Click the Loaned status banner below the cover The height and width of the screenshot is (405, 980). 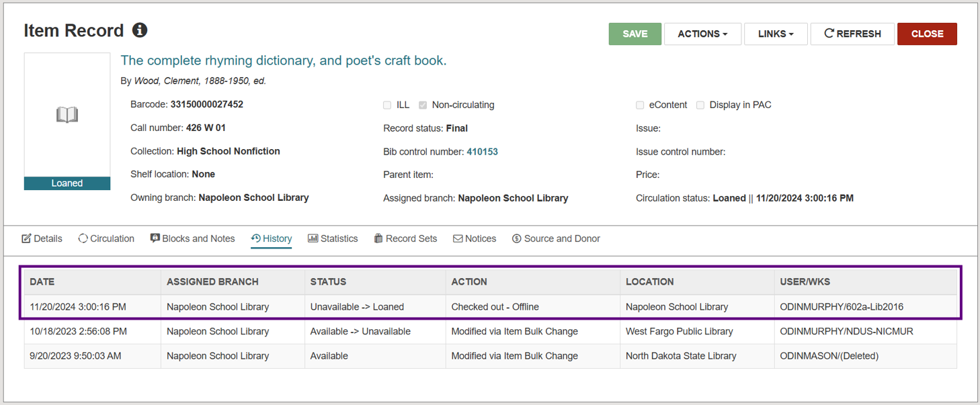(x=67, y=183)
